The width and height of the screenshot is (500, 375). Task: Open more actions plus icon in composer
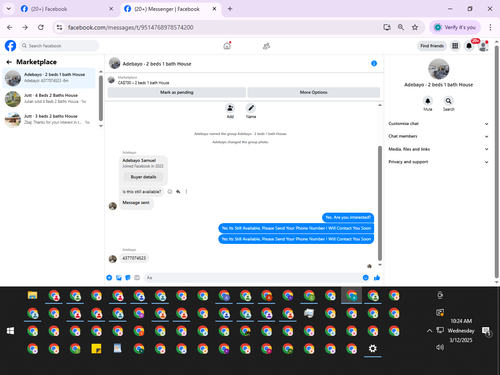(x=109, y=278)
